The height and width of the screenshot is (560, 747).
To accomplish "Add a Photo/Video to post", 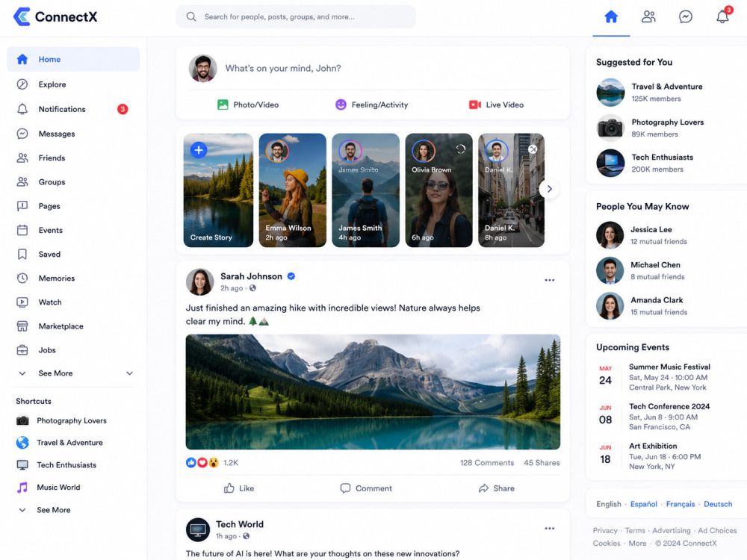I will pos(248,105).
